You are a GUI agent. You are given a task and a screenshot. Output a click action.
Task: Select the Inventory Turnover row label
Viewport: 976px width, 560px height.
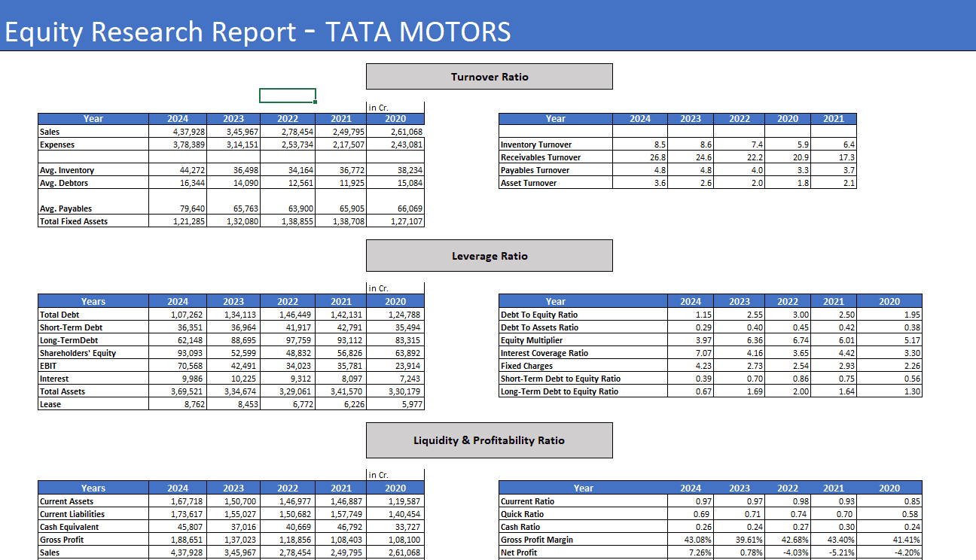coord(535,145)
